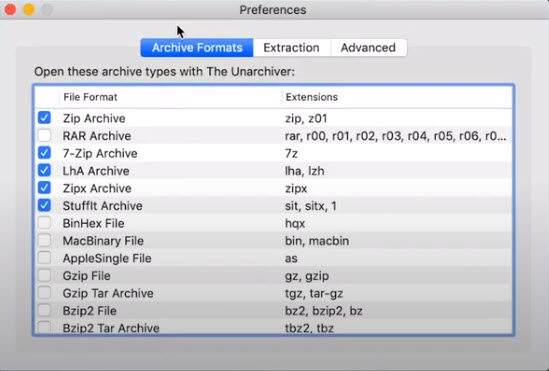The height and width of the screenshot is (371, 549).
Task: Select the AppleSingle File row label
Action: pyautogui.click(x=107, y=258)
